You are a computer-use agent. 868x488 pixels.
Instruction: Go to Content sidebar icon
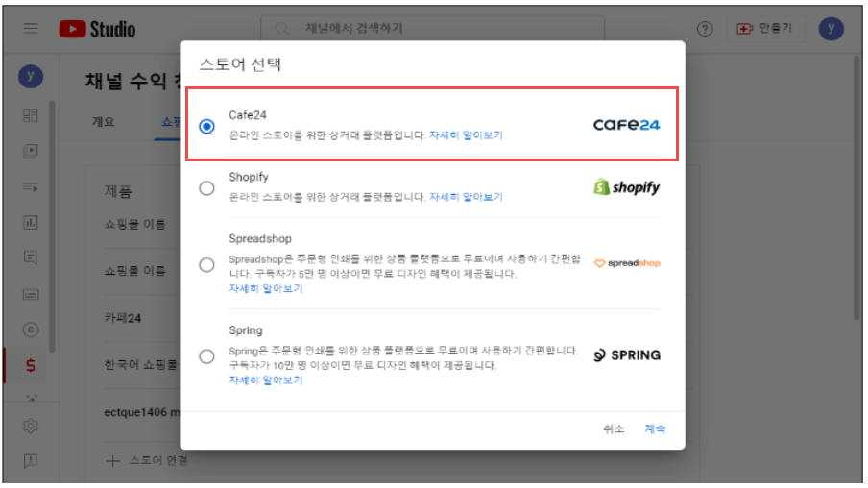[31, 151]
